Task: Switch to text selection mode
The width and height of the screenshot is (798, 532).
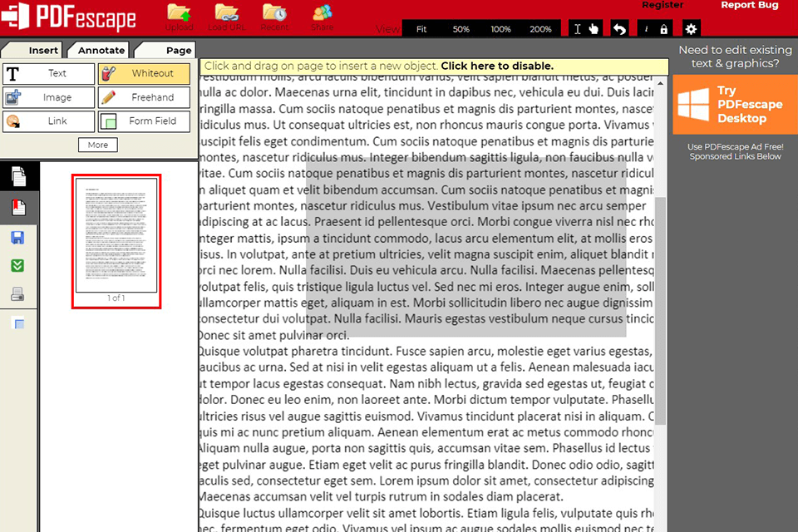Action: (578, 28)
